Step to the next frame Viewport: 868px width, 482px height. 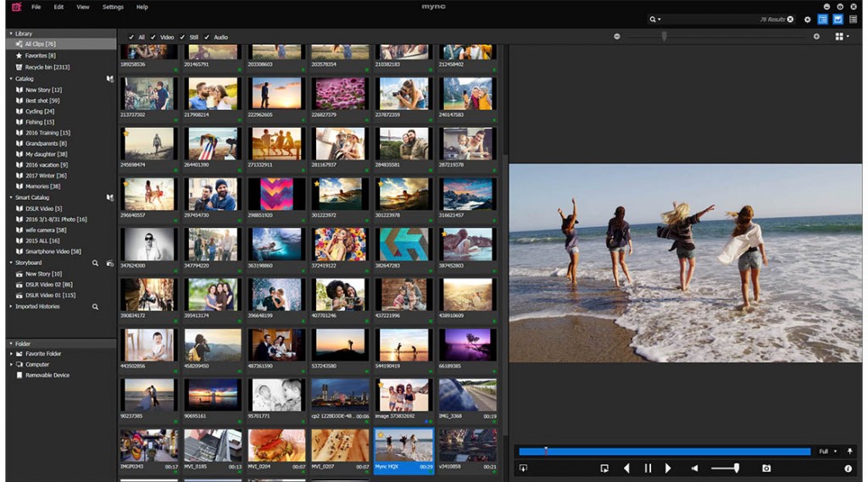coord(668,468)
